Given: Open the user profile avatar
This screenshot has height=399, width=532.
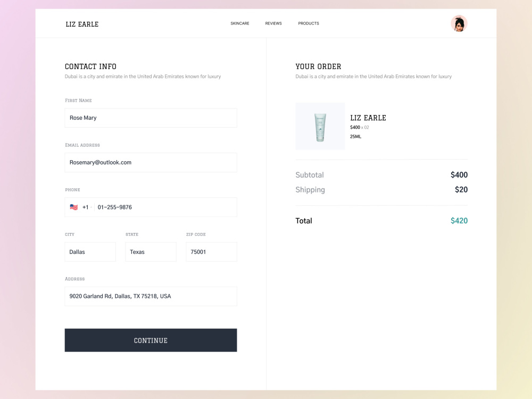Looking at the screenshot, I should pyautogui.click(x=459, y=23).
